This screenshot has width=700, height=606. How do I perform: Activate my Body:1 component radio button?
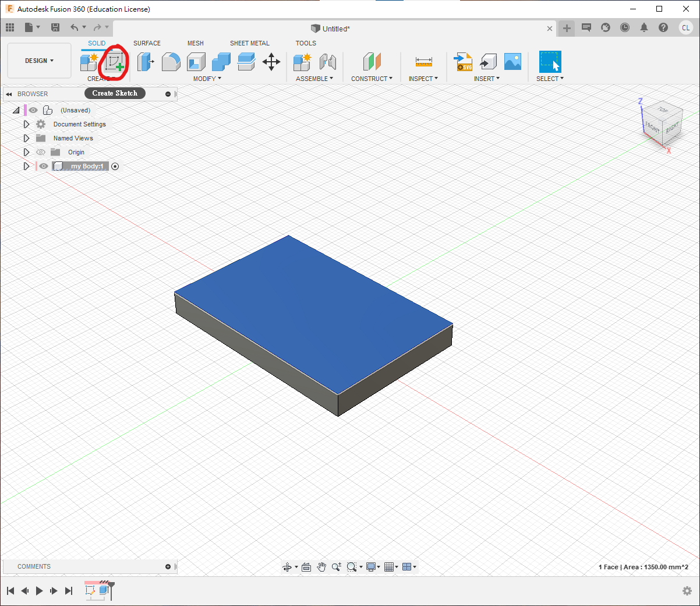[x=115, y=166]
